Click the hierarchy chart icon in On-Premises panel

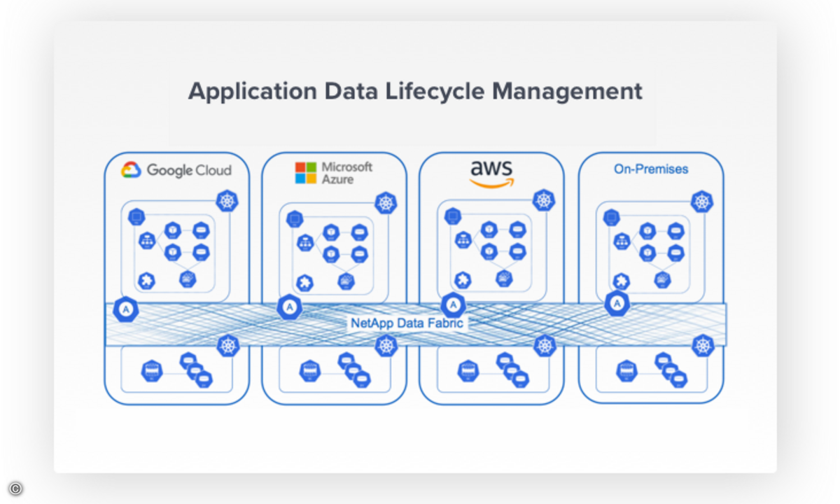(x=622, y=241)
